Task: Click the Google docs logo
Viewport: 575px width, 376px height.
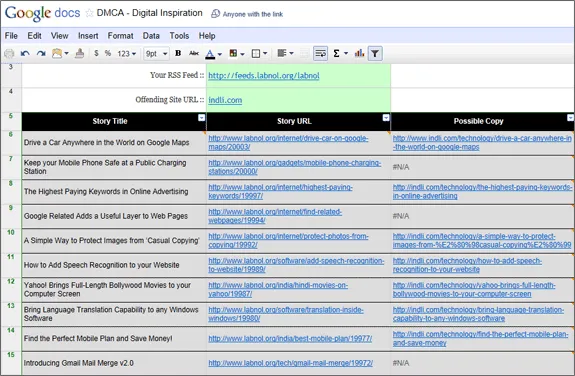Action: (43, 13)
